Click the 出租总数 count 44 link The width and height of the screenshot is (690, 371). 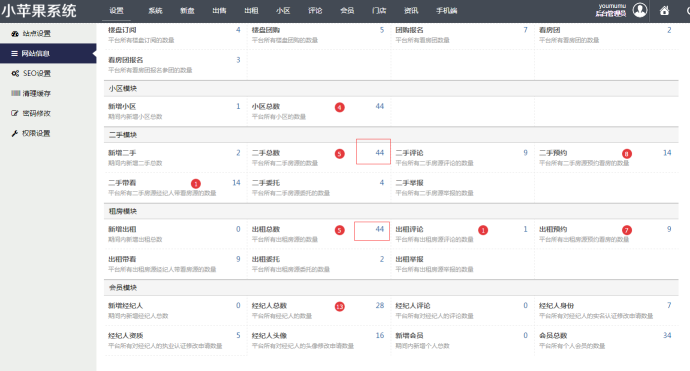point(380,229)
